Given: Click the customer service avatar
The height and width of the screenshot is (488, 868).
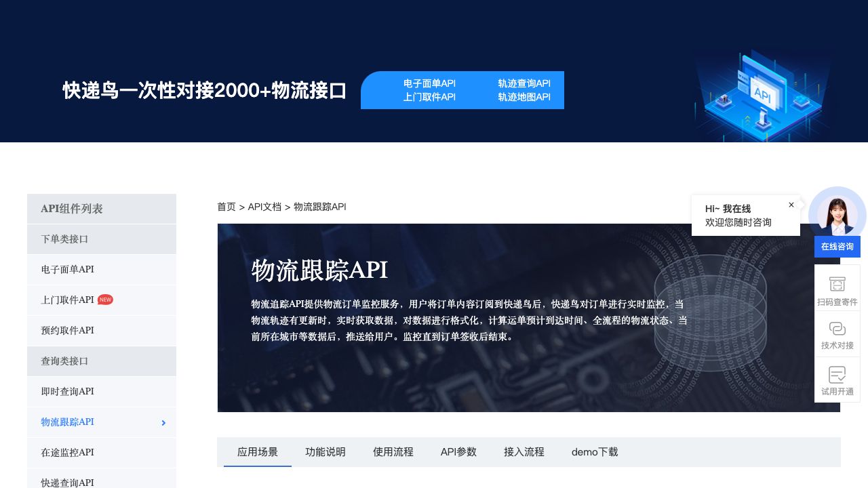Looking at the screenshot, I should point(837,215).
